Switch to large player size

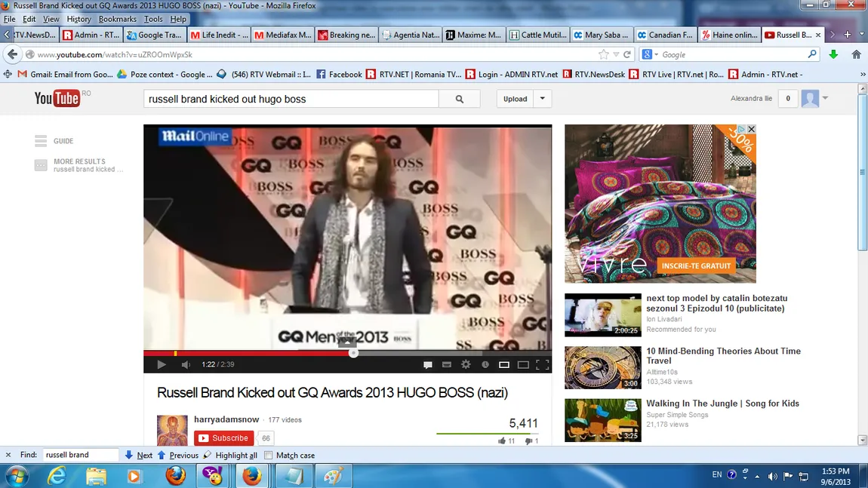click(x=523, y=364)
